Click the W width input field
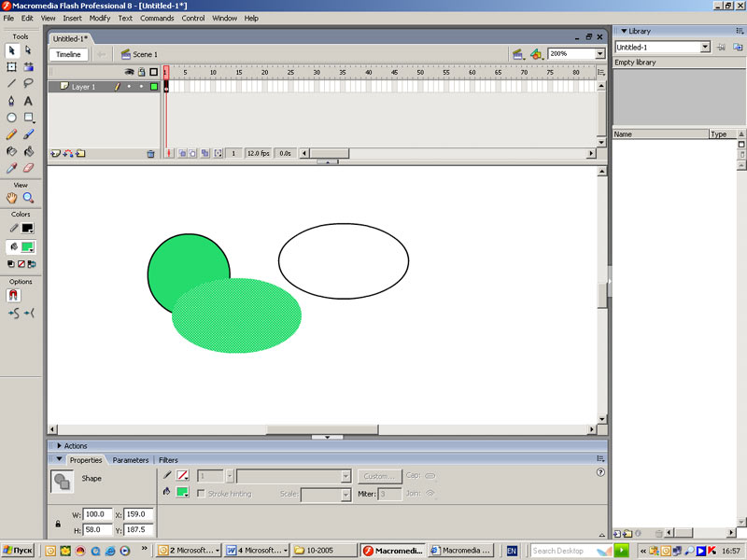 [x=97, y=514]
